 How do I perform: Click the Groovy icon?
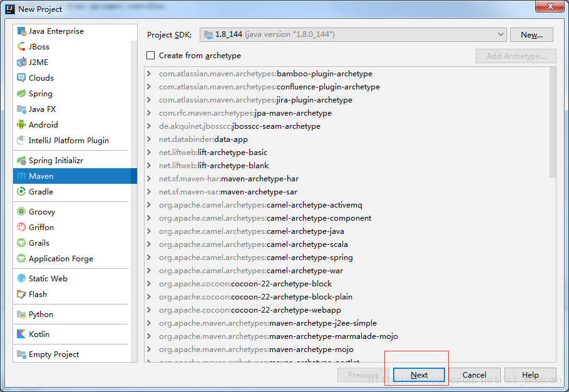[x=21, y=211]
